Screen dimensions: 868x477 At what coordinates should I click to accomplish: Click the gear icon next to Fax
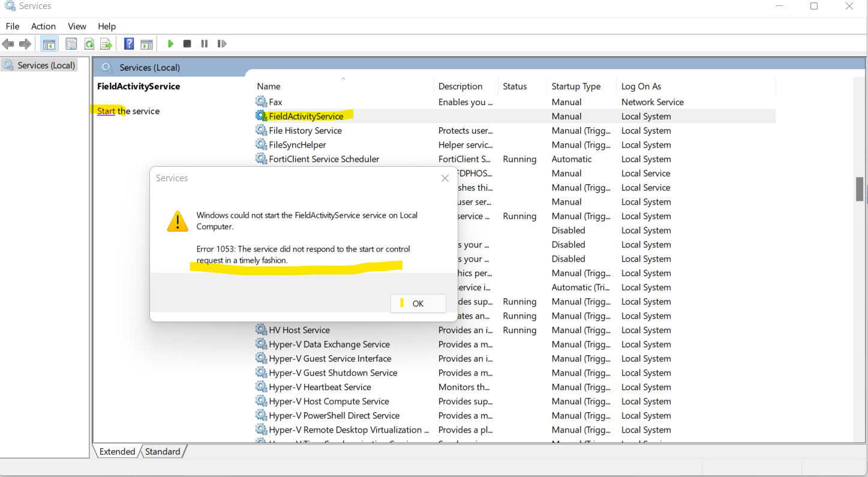261,101
